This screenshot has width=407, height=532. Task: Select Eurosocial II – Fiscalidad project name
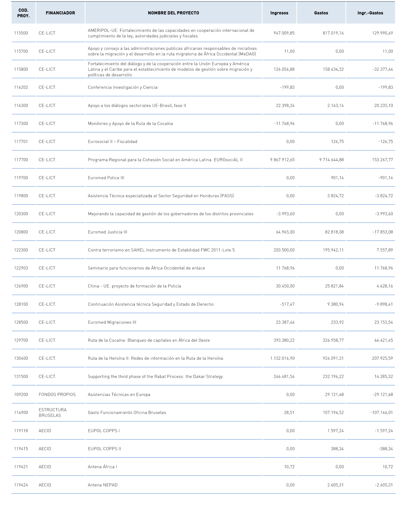pyautogui.click(x=112, y=142)
